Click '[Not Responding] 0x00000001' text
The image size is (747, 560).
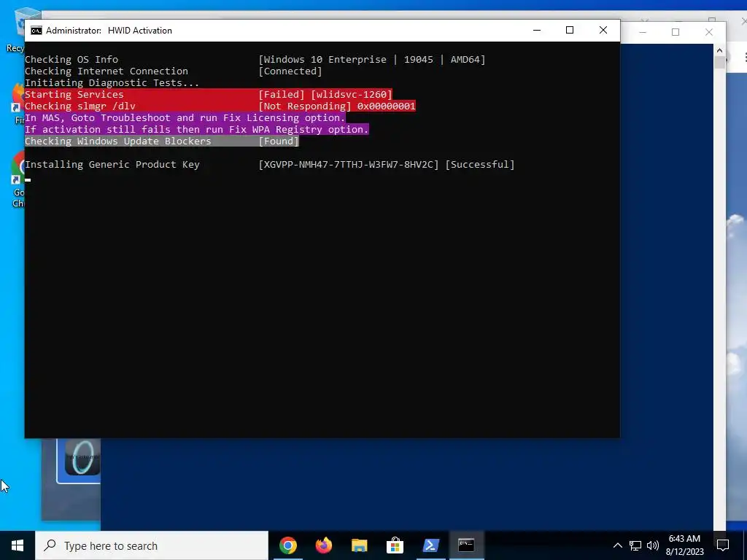337,106
